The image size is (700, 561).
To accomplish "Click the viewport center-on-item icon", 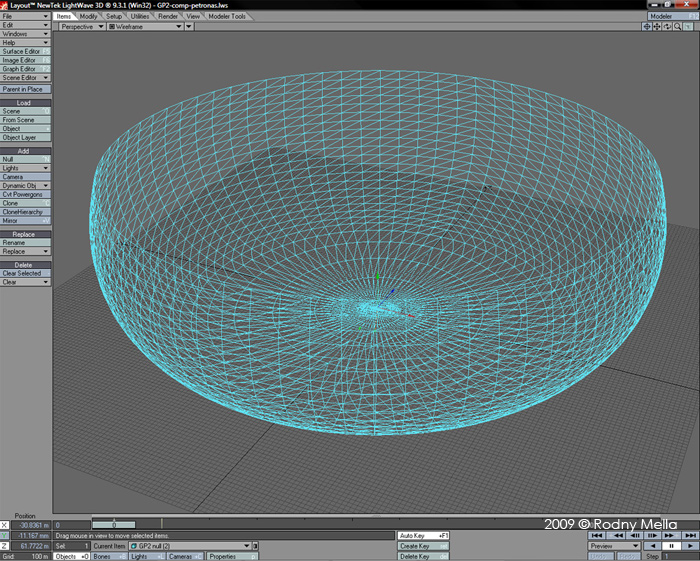I will coord(647,27).
